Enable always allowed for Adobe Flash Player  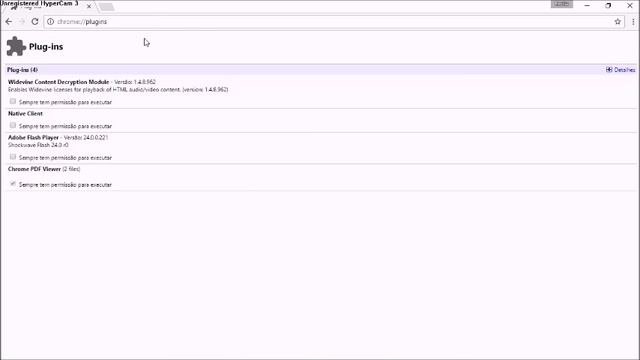13,157
